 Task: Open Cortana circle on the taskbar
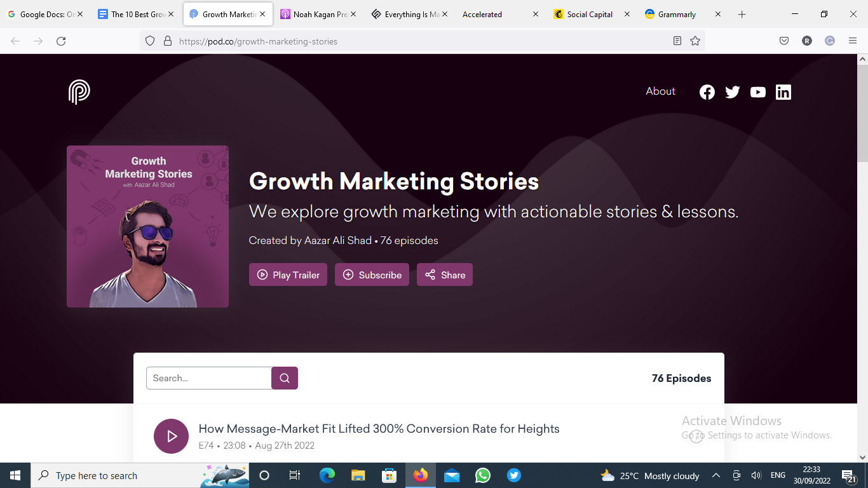[264, 475]
